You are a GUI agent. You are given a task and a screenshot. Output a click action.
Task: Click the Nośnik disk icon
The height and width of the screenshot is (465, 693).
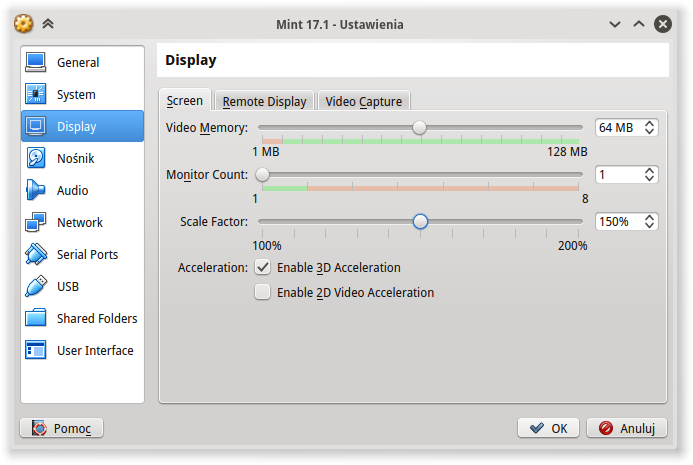coord(35,158)
